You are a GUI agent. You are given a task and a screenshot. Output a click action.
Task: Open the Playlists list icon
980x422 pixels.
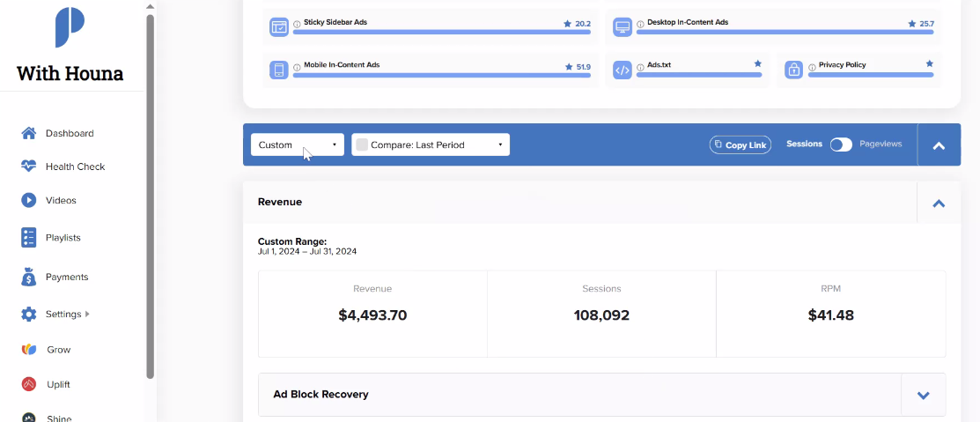(29, 238)
